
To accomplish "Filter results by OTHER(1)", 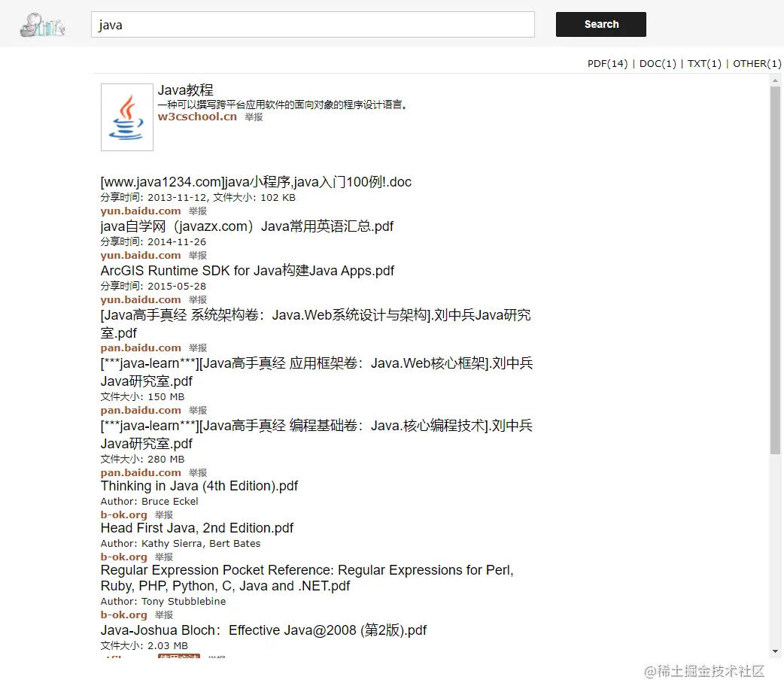I will click(757, 63).
